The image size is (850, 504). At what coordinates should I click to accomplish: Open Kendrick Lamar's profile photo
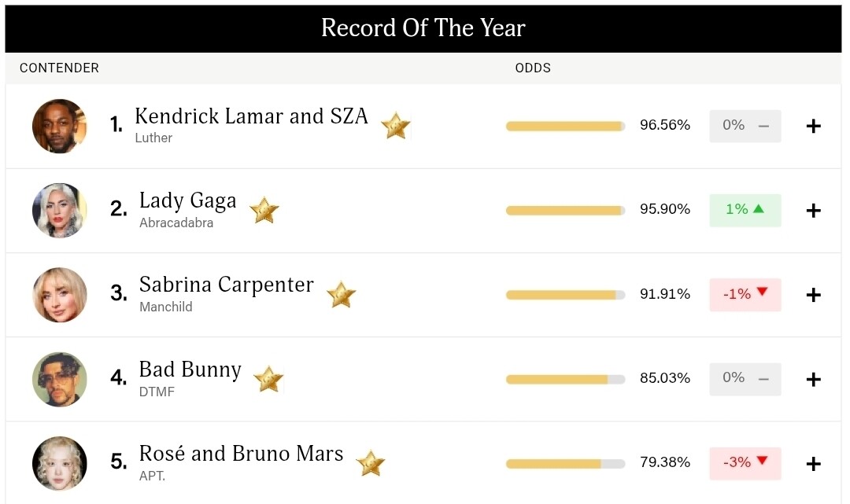(60, 126)
